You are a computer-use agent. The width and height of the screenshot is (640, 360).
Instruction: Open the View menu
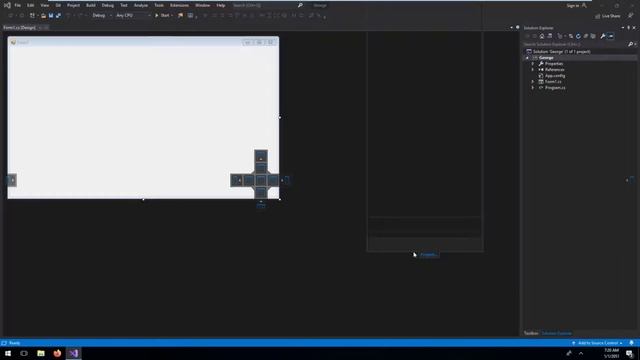tap(44, 5)
